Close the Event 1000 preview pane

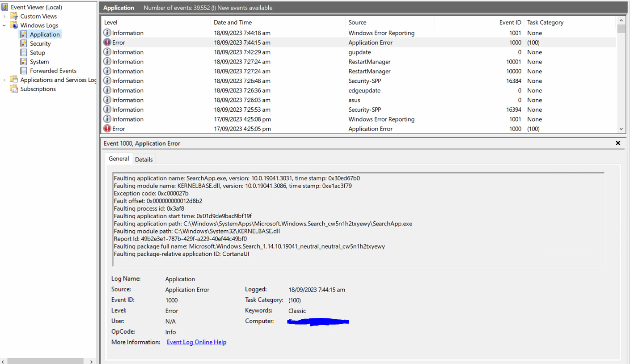pyautogui.click(x=618, y=143)
